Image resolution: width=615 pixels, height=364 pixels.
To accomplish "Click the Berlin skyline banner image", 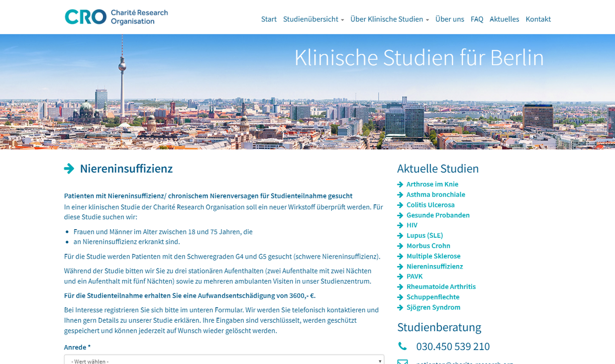I will point(307,92).
